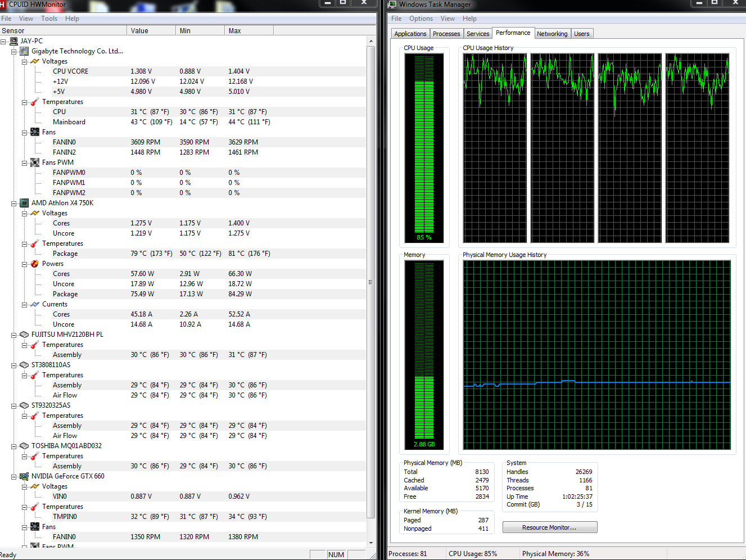Click the Fans icon under NVIDIA GeForce GTX 660
746x560 pixels.
[35, 527]
